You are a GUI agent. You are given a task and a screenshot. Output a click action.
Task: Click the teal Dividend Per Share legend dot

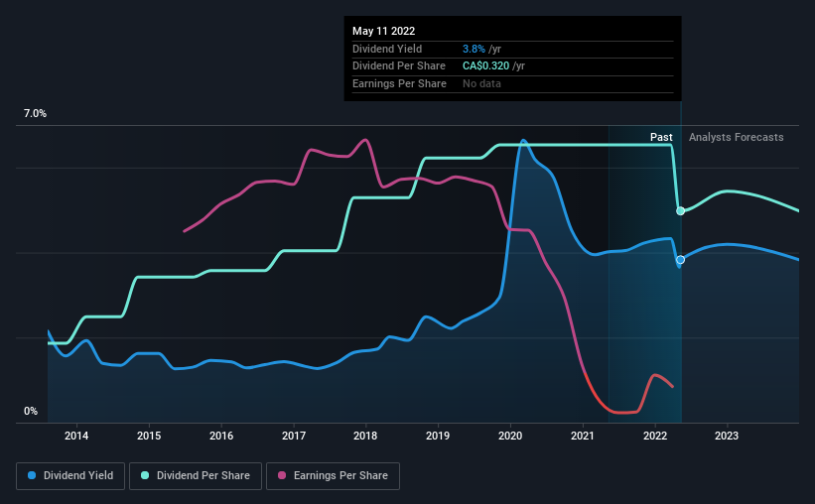pyautogui.click(x=145, y=475)
